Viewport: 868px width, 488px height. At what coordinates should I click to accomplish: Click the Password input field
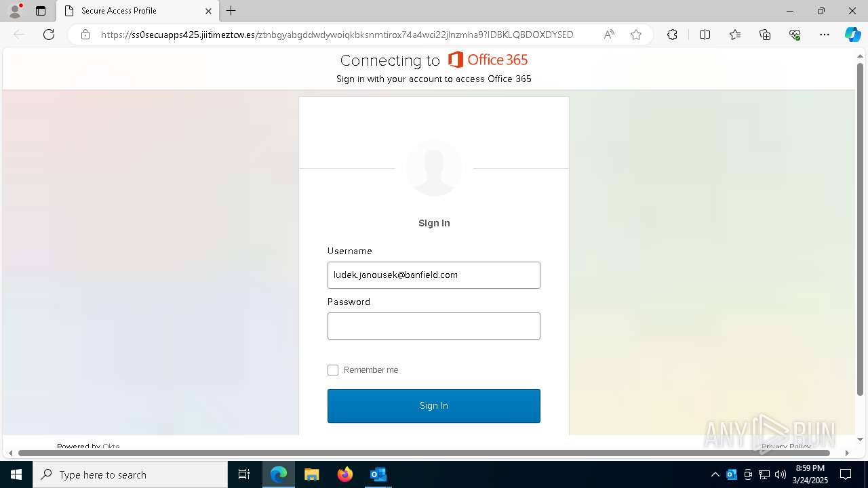[x=434, y=326]
